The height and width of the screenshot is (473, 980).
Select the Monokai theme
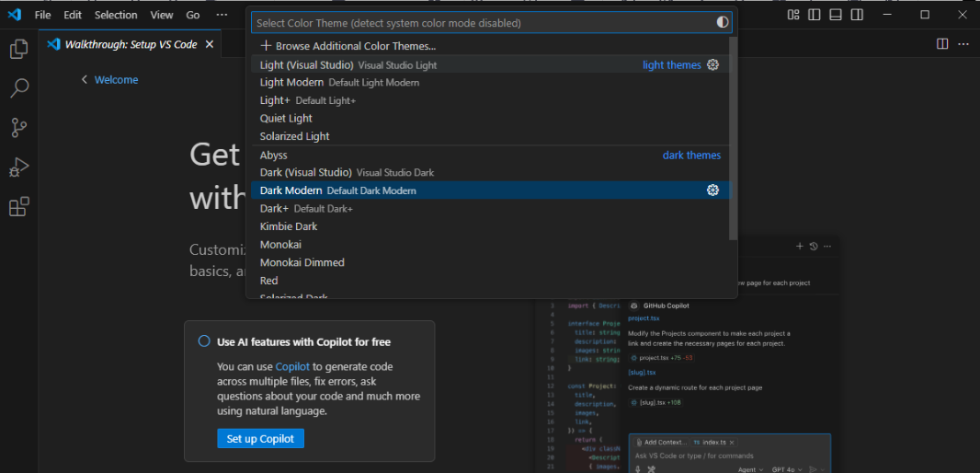tap(490, 245)
